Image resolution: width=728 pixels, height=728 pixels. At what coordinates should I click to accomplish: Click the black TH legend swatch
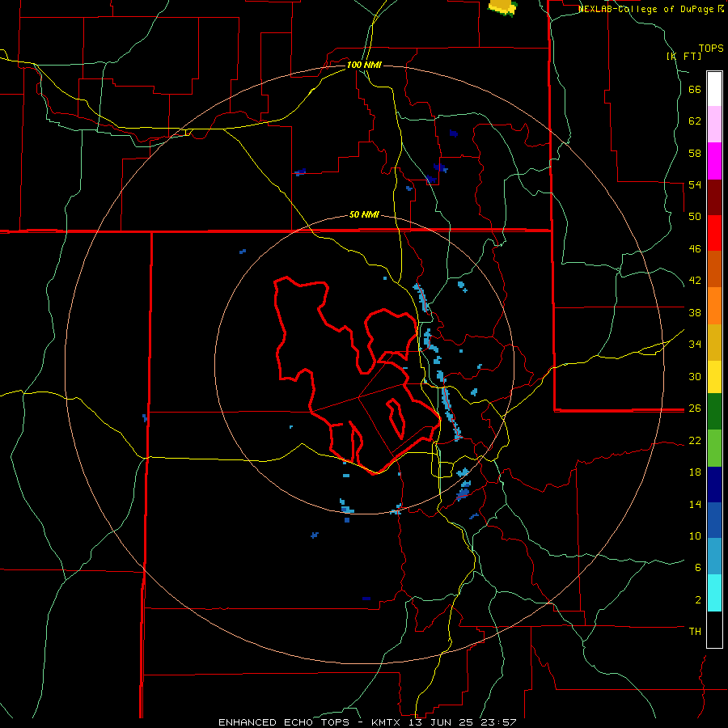pos(714,629)
